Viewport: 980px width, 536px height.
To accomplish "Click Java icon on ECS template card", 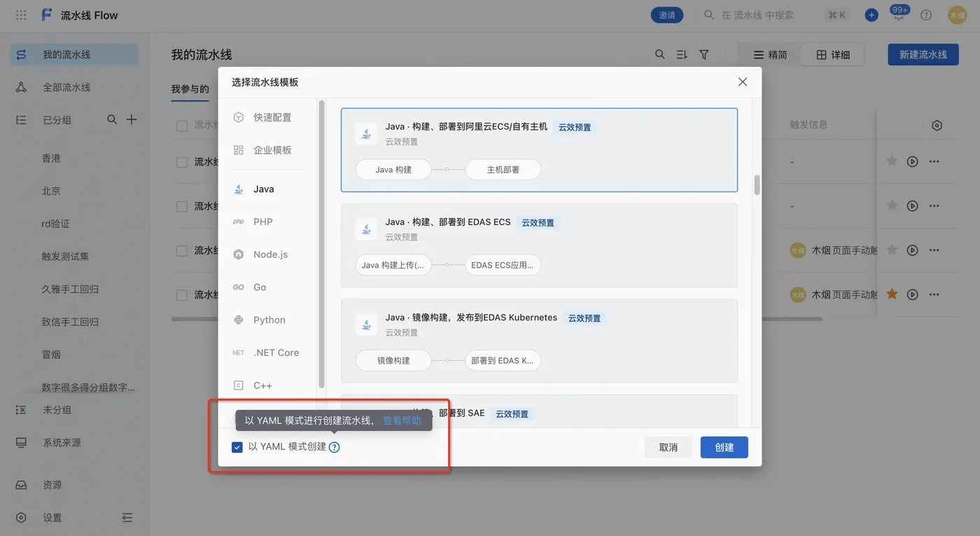I will 366,133.
